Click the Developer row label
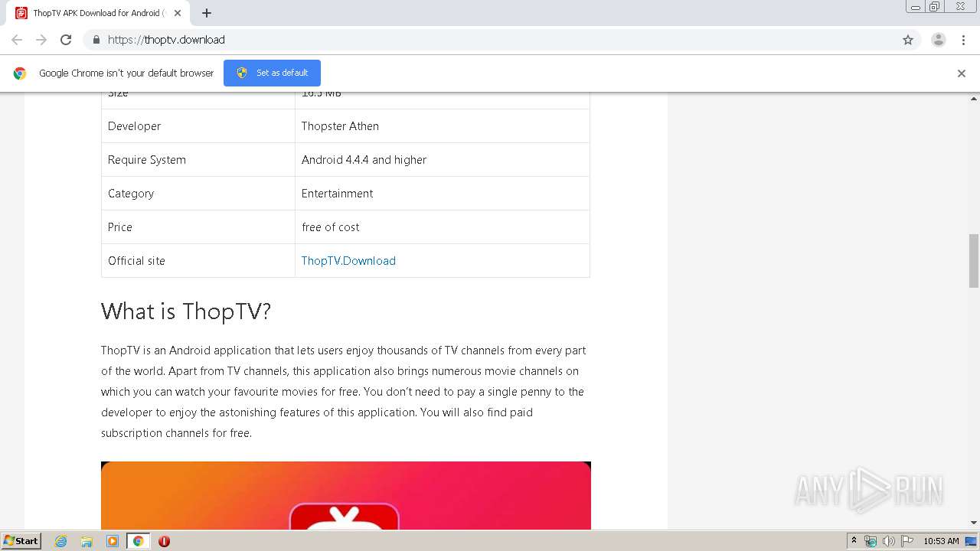 pyautogui.click(x=134, y=126)
